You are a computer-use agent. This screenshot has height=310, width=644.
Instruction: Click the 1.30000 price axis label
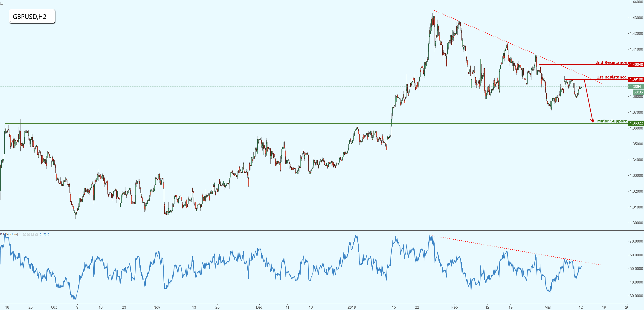[x=636, y=223]
